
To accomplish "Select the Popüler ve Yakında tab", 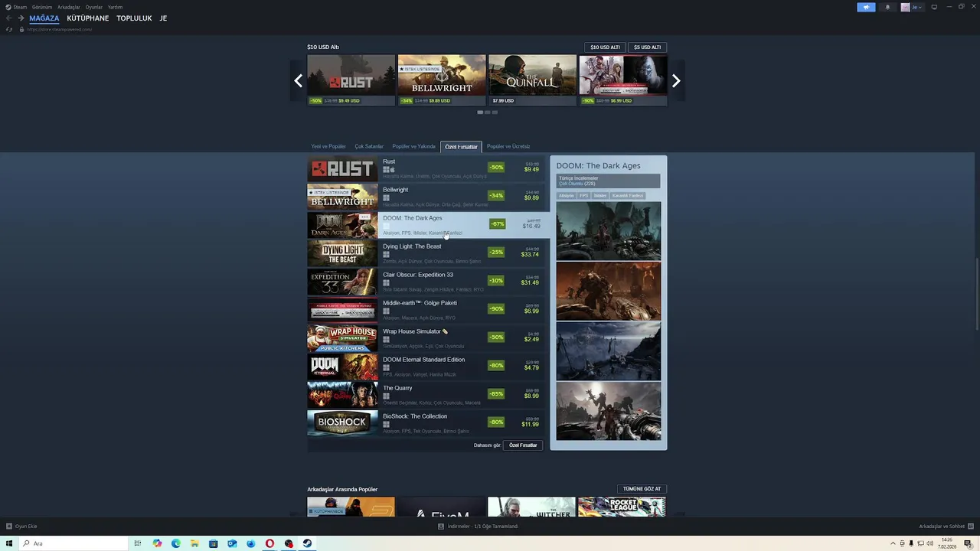I will [x=413, y=146].
